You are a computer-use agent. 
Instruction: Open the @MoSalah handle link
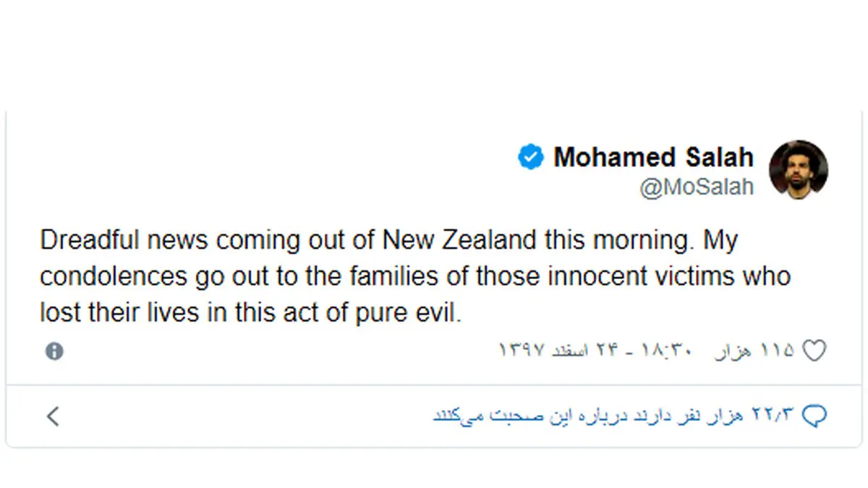pyautogui.click(x=697, y=187)
